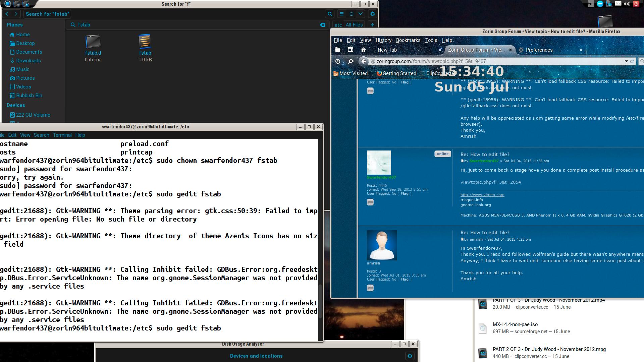Click Firefox back arrow button
The image size is (644, 362).
(364, 61)
